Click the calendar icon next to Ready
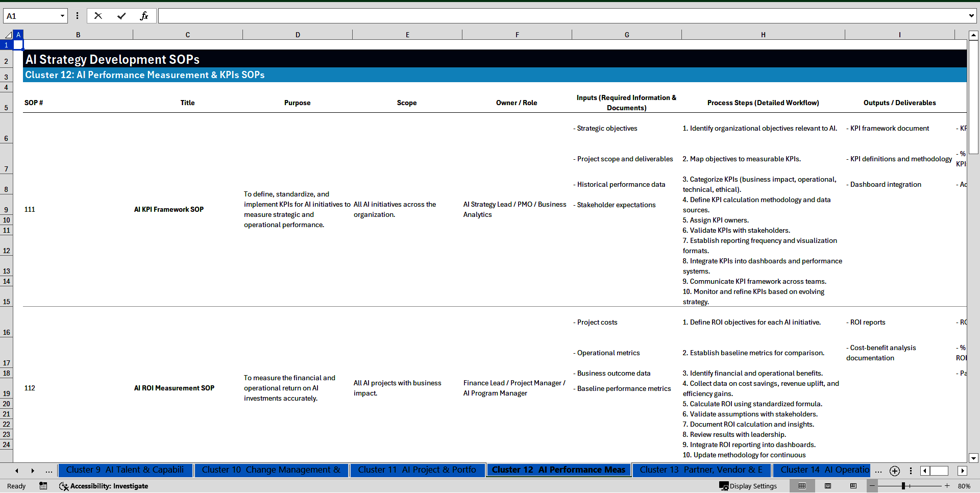The image size is (980, 493). 43,486
